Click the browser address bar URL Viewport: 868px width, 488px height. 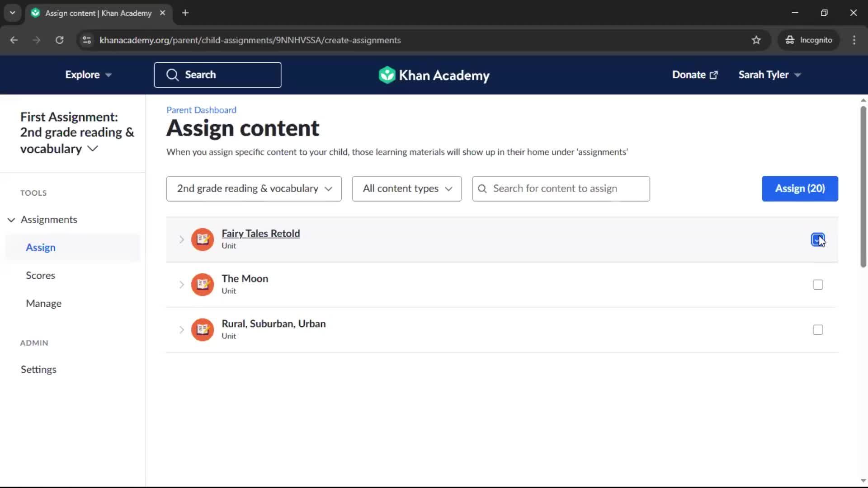click(250, 40)
